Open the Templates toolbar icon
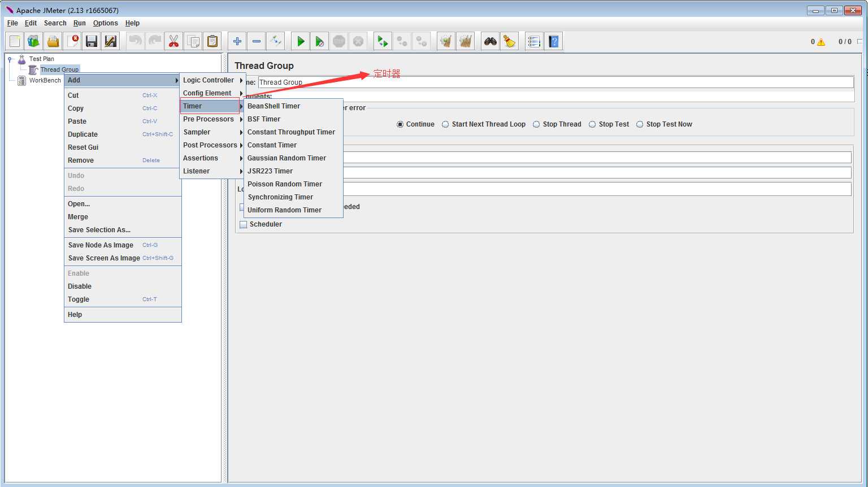Screen dimensions: 868x487 coord(34,41)
